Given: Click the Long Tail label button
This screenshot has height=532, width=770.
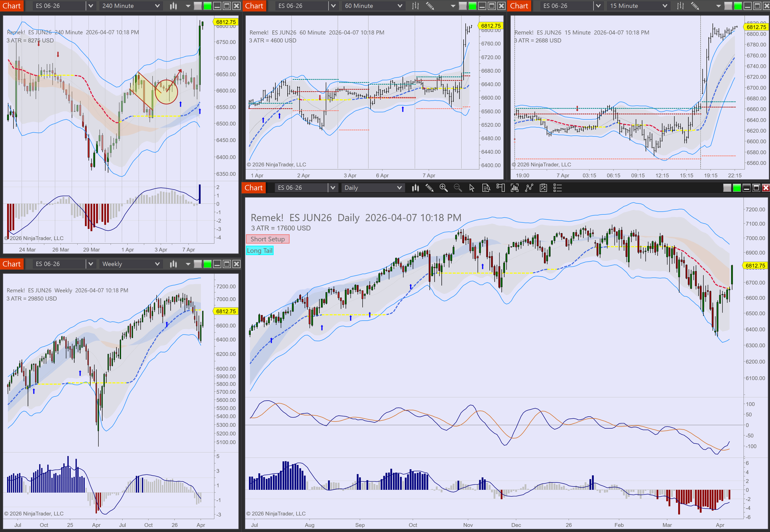Looking at the screenshot, I should coord(260,251).
